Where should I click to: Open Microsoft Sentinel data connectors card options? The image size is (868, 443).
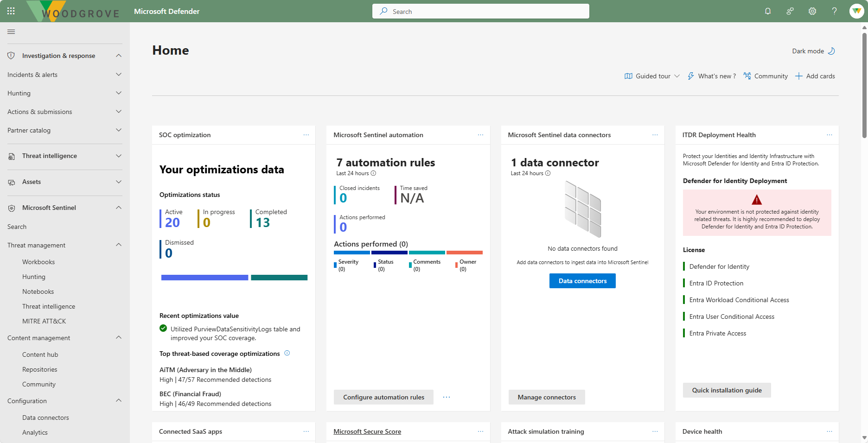point(655,135)
